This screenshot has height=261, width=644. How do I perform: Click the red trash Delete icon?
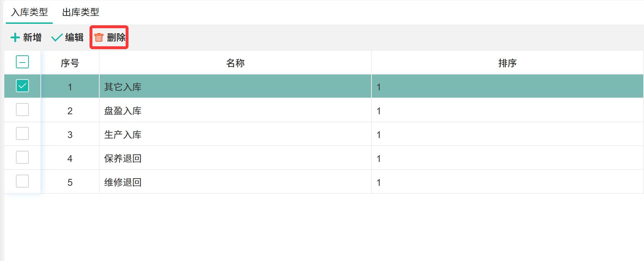click(x=99, y=37)
